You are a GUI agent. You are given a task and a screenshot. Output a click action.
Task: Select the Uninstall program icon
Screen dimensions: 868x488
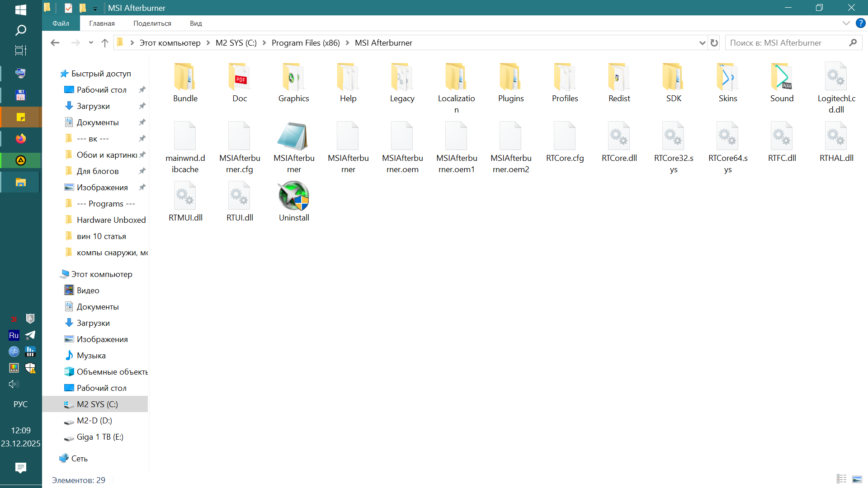293,197
